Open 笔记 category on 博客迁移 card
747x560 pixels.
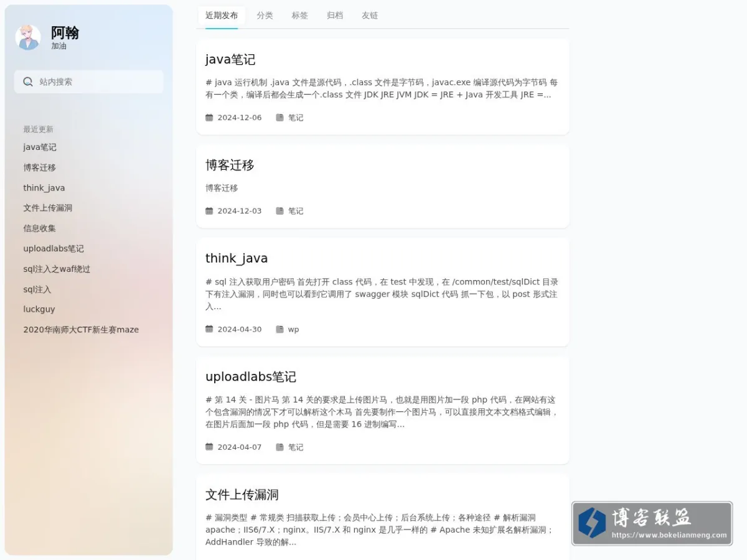[x=296, y=211]
